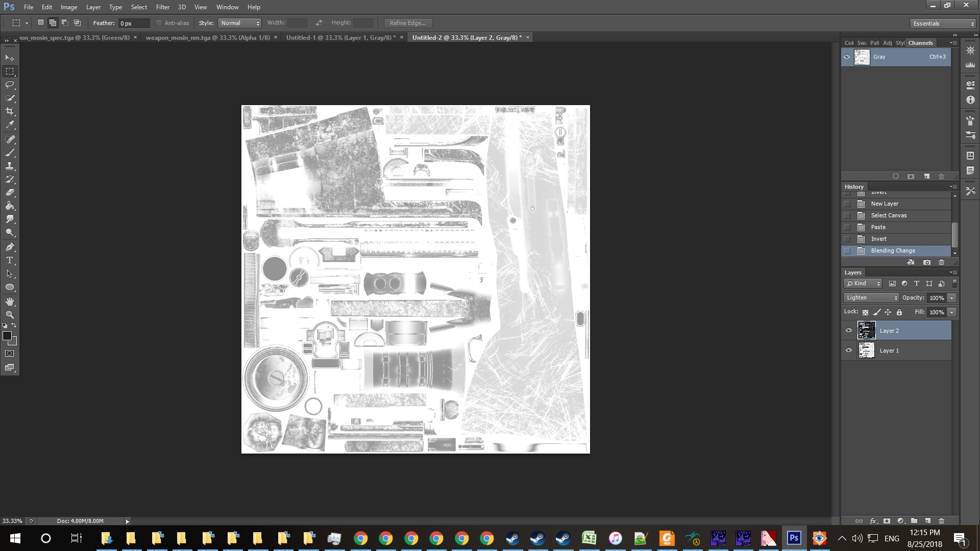Image resolution: width=980 pixels, height=551 pixels.
Task: Select the Lasso tool
Action: 10,85
